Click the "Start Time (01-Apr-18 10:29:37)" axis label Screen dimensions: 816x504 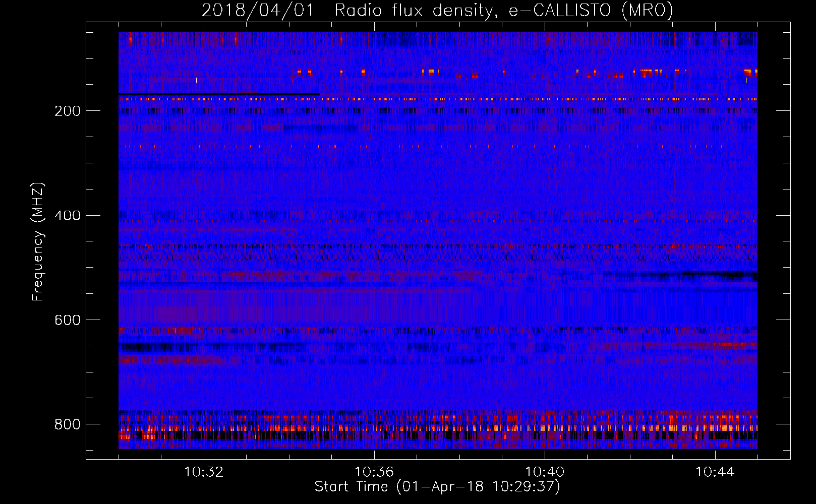(437, 487)
